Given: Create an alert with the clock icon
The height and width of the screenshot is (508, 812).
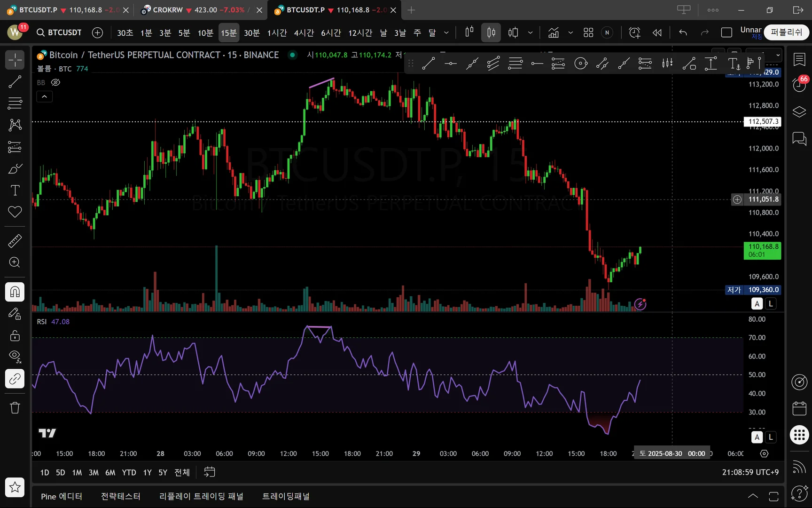Looking at the screenshot, I should coord(635,32).
